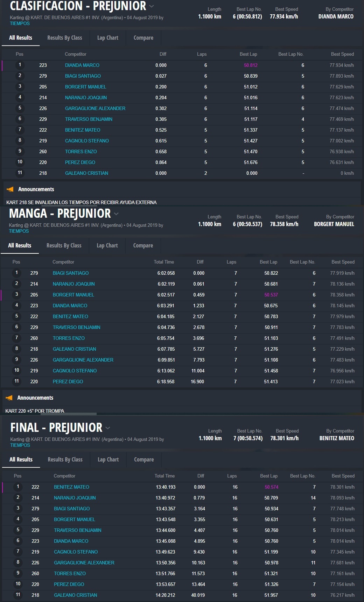Open Results By Class tab in Manga section
The height and width of the screenshot is (602, 364).
[64, 246]
